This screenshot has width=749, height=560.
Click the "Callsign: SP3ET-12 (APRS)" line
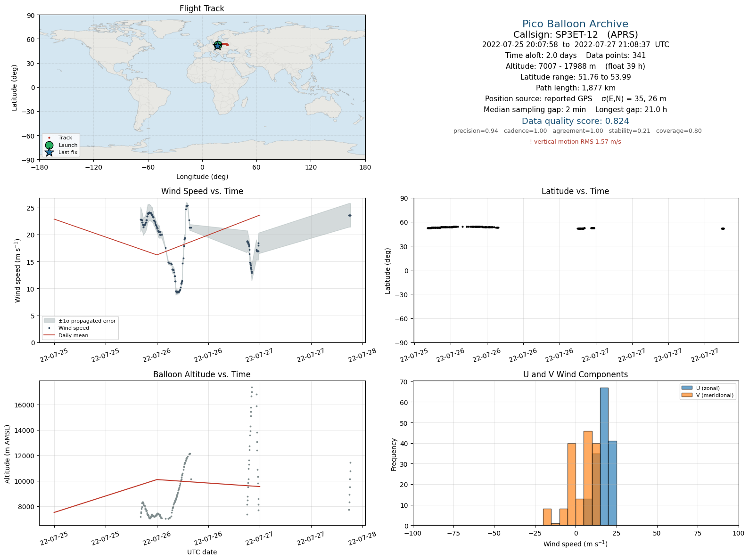point(575,34)
